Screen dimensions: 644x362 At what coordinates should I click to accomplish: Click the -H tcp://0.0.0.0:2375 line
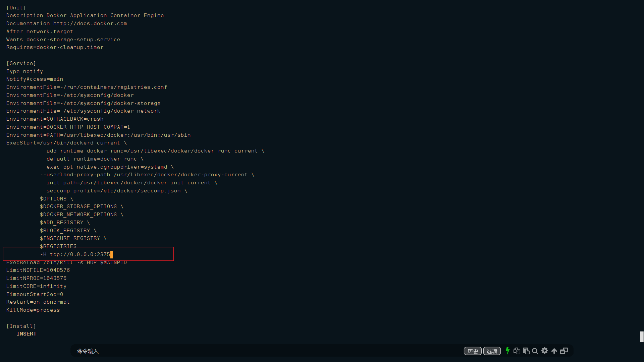(x=75, y=254)
